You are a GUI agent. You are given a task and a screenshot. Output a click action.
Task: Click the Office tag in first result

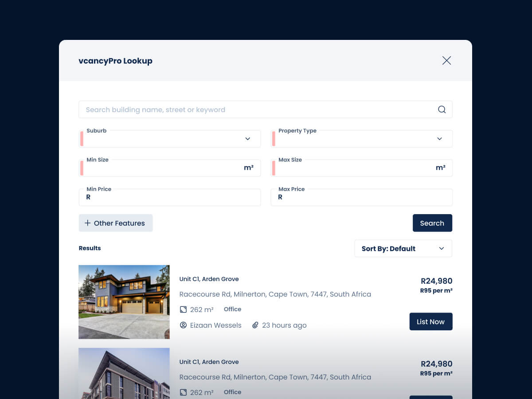point(233,309)
